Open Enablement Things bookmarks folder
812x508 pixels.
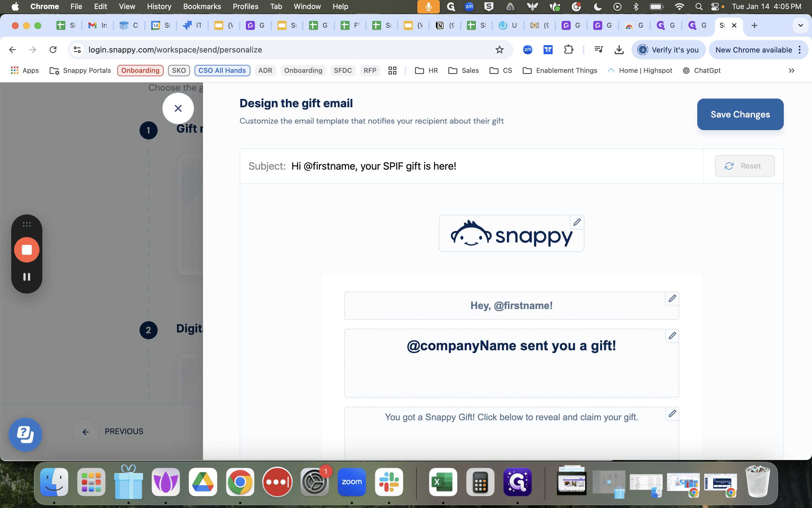(560, 71)
